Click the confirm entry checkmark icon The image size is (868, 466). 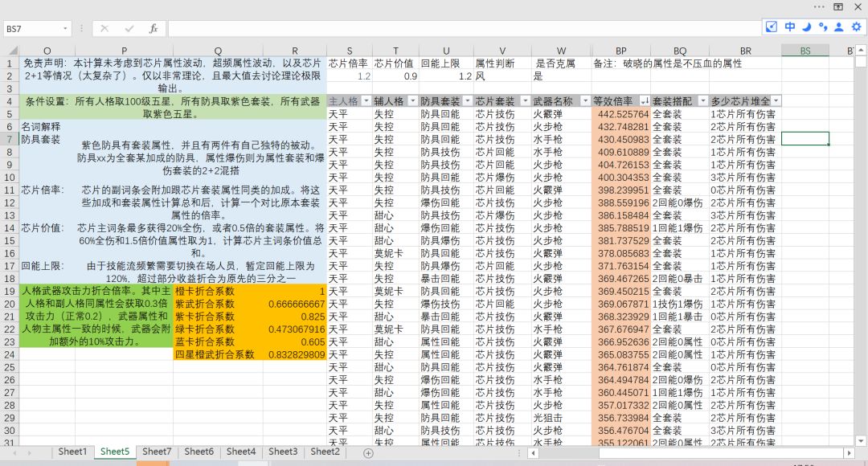[x=129, y=28]
